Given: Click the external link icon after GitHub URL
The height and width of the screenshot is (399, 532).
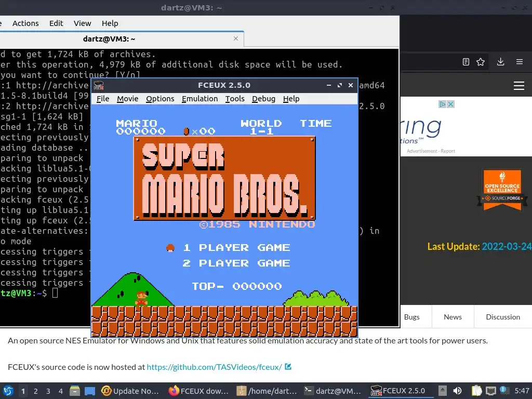Looking at the screenshot, I should 288,366.
